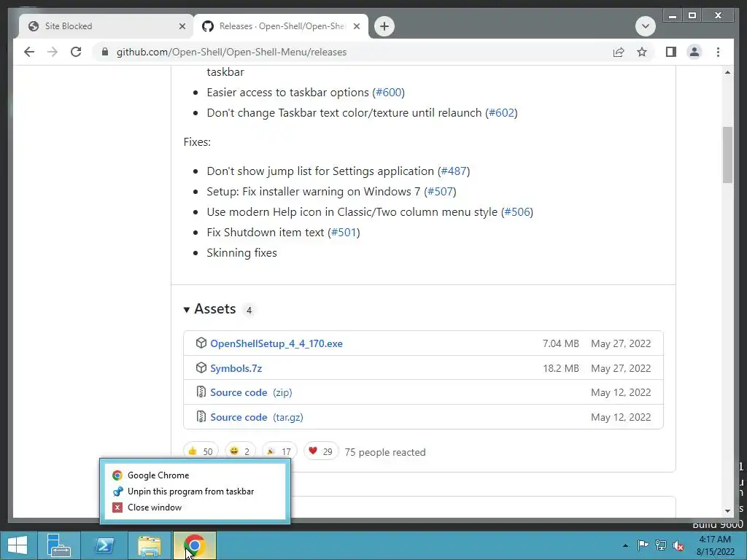
Task: Open issue link #600
Action: tap(388, 93)
